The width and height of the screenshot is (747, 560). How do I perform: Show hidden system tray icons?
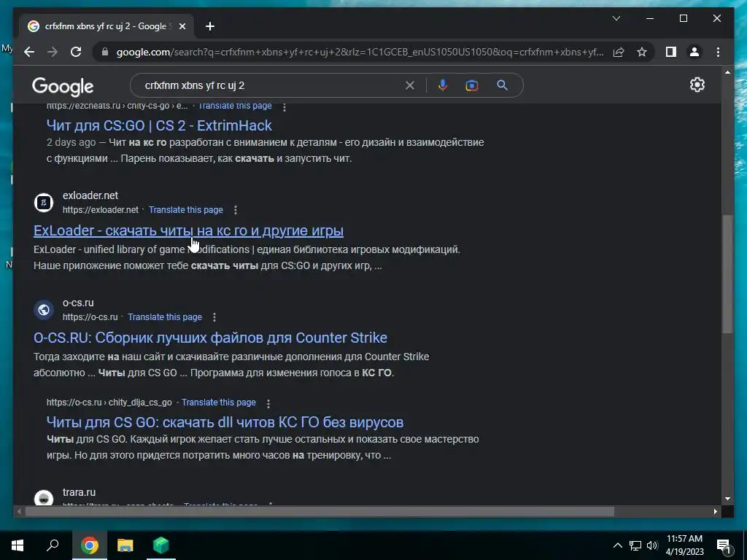point(617,545)
